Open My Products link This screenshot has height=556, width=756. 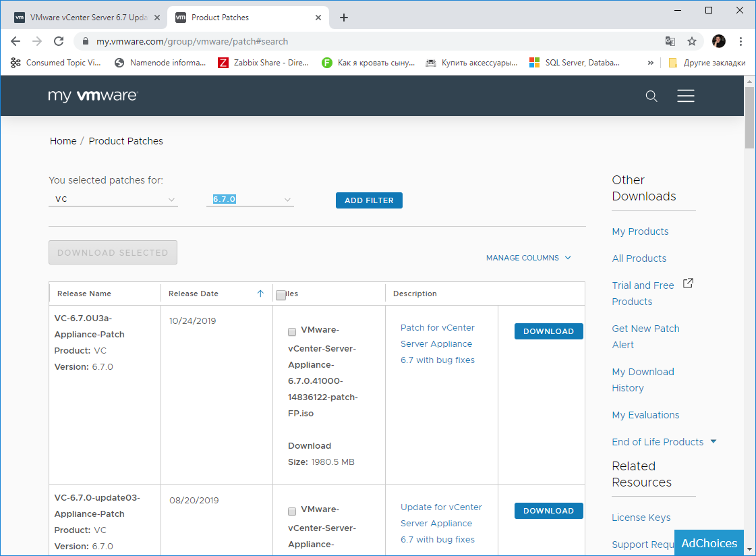(x=640, y=231)
